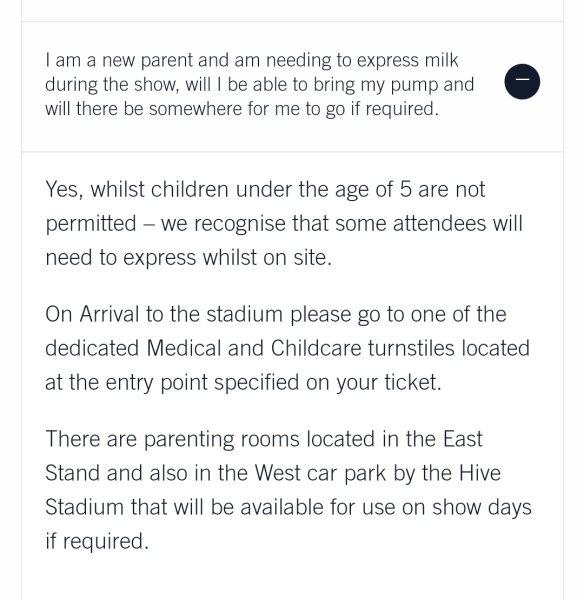
Task: Click the text "age of 5"
Action: click(373, 189)
